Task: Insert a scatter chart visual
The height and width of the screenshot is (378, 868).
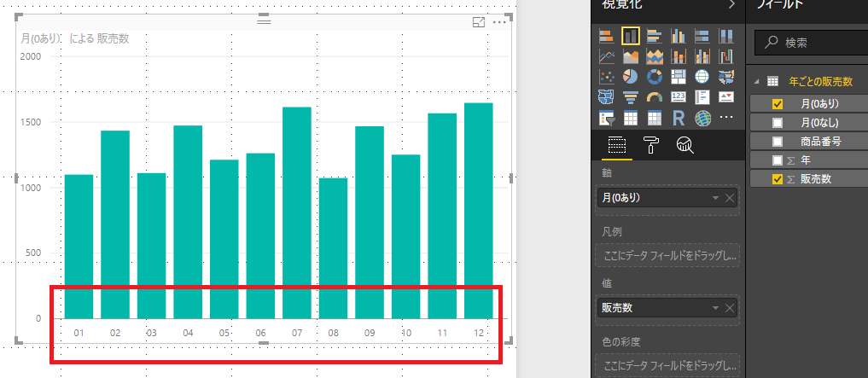Action: click(x=607, y=77)
